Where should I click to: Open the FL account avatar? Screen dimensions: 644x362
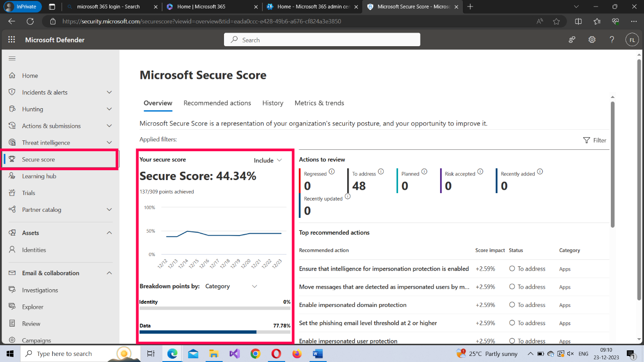pyautogui.click(x=632, y=40)
